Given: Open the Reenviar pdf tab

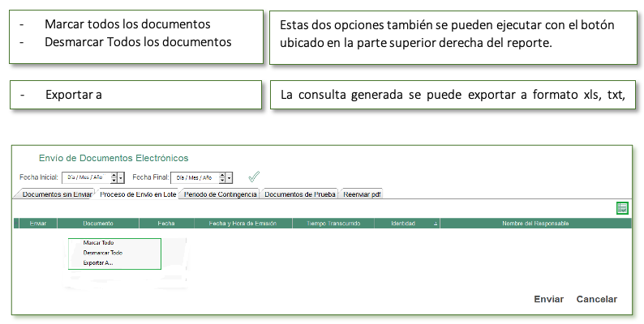Looking at the screenshot, I should (x=362, y=194).
